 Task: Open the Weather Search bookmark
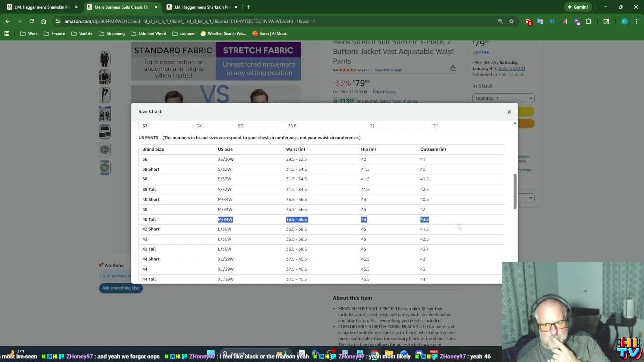(223, 33)
